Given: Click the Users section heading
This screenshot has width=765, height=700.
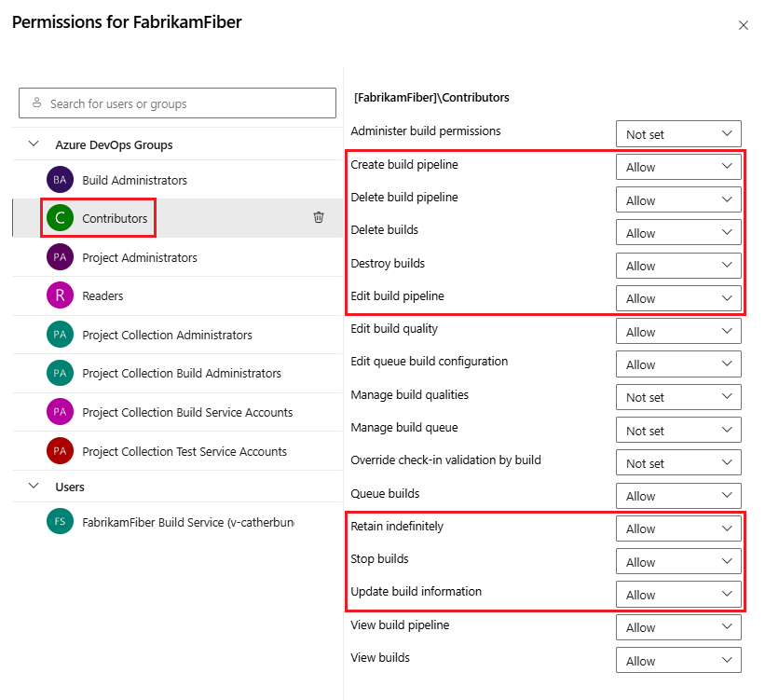Looking at the screenshot, I should 70,487.
